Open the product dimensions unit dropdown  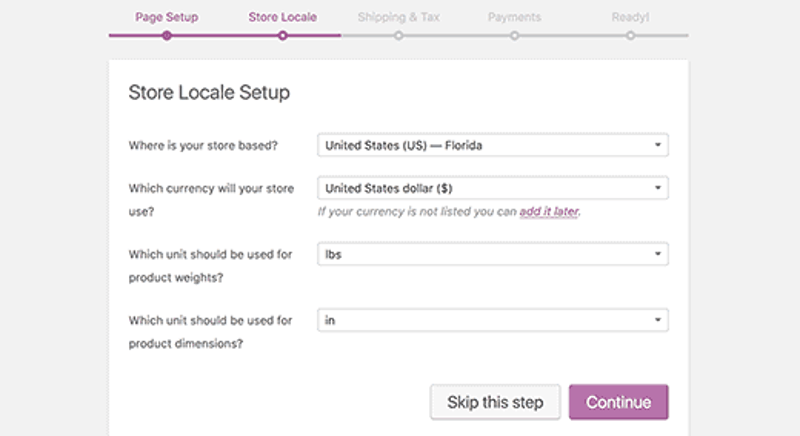coord(493,320)
